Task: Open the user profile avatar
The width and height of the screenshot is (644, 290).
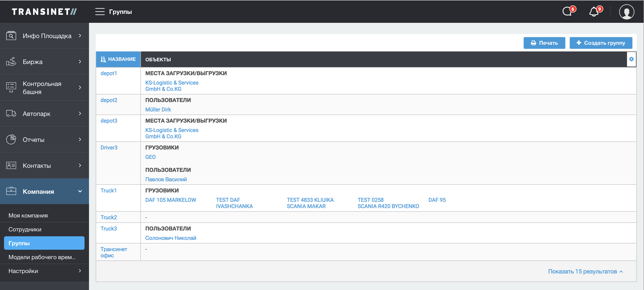Action: 626,11
